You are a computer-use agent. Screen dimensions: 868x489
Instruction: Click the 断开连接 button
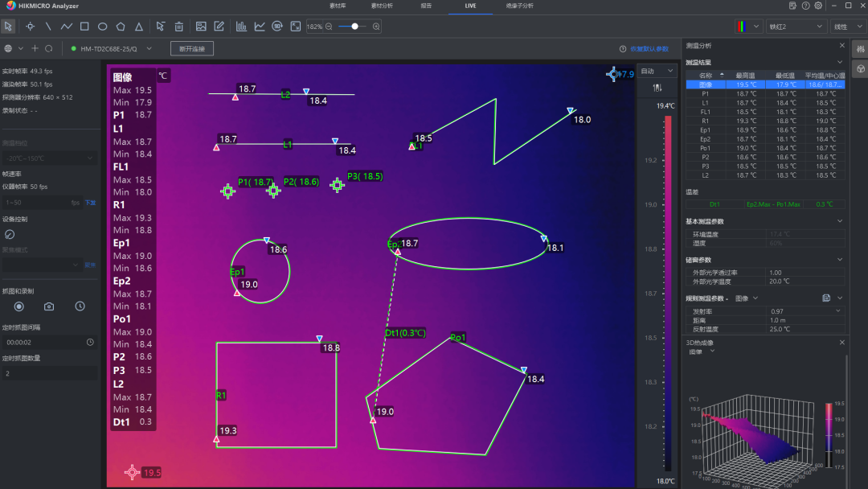pos(191,48)
